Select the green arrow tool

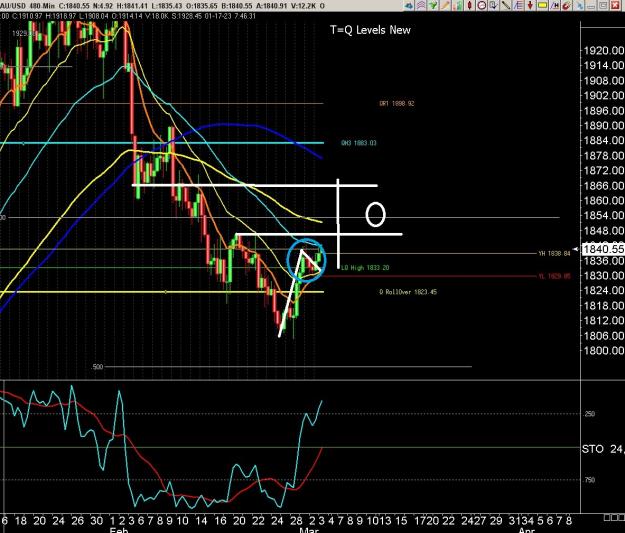[433, 6]
